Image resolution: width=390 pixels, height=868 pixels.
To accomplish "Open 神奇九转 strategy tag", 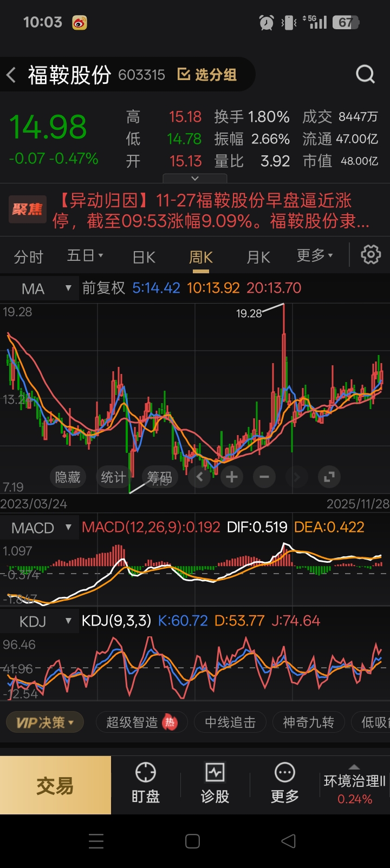I will coord(309,722).
